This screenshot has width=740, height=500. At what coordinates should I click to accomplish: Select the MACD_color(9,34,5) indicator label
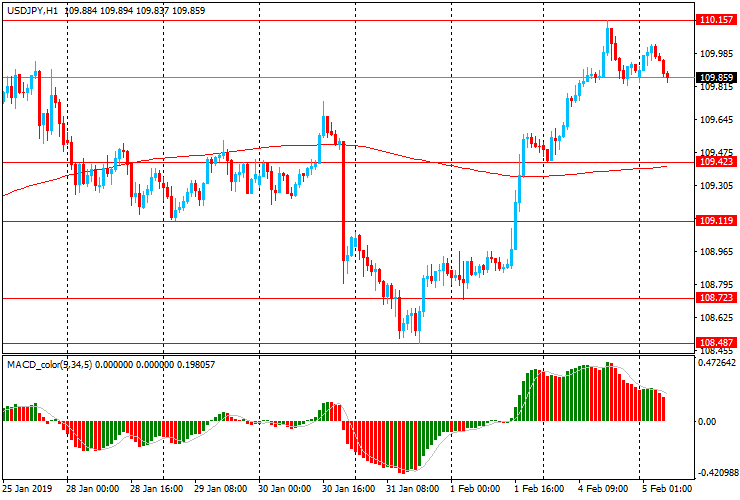pos(50,364)
